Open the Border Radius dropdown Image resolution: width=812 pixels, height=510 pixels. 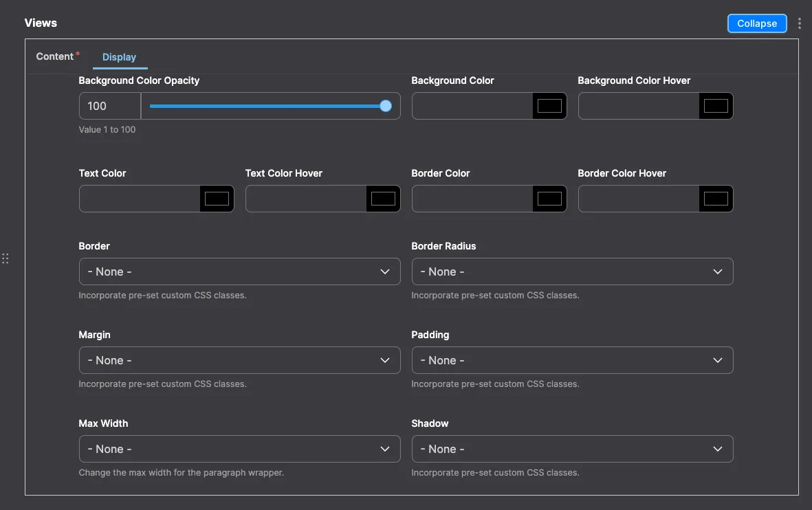pos(572,271)
